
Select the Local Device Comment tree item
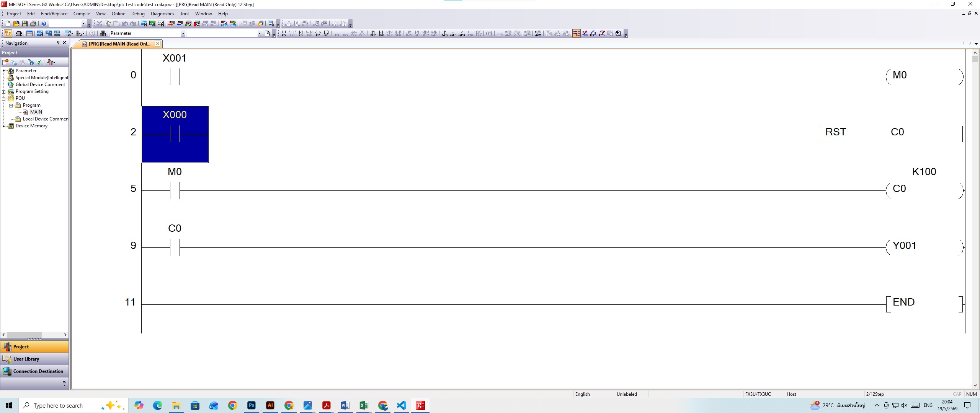click(45, 119)
